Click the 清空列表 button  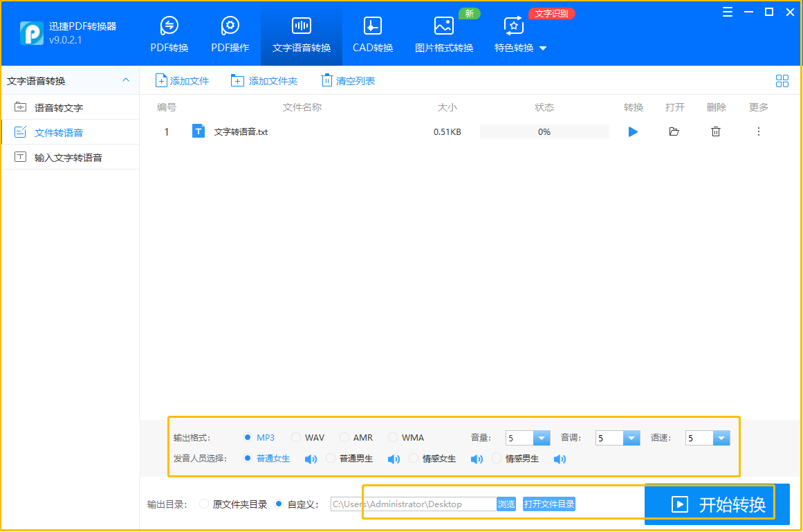click(x=348, y=81)
